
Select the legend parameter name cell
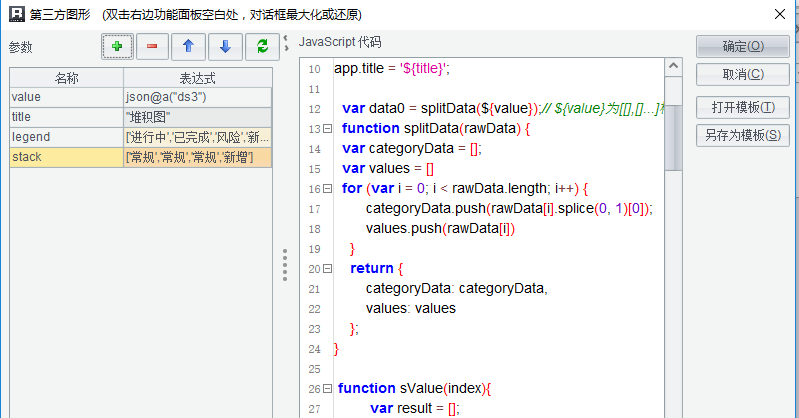67,137
